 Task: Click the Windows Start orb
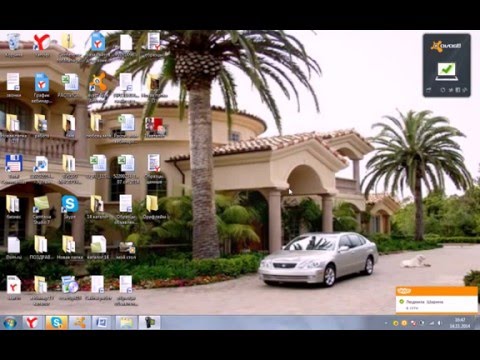pyautogui.click(x=10, y=323)
